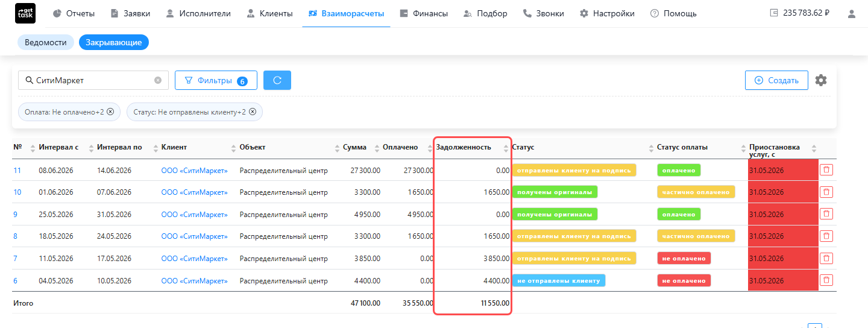Click the Создать button
The height and width of the screenshot is (328, 868).
point(776,80)
